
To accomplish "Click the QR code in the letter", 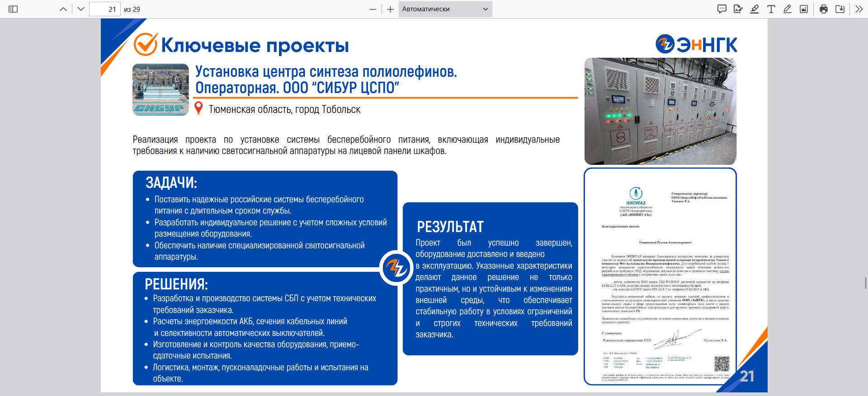I will click(x=722, y=364).
